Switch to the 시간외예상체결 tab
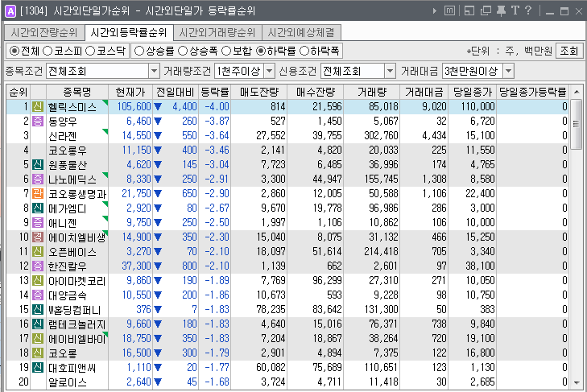Viewport: 587px width, 392px height. tap(301, 33)
